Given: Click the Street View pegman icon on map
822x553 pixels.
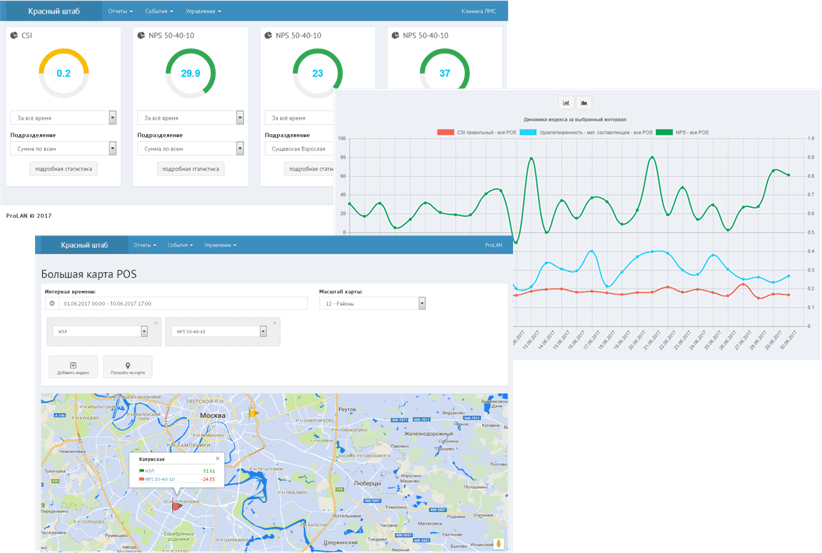Looking at the screenshot, I should click(498, 543).
